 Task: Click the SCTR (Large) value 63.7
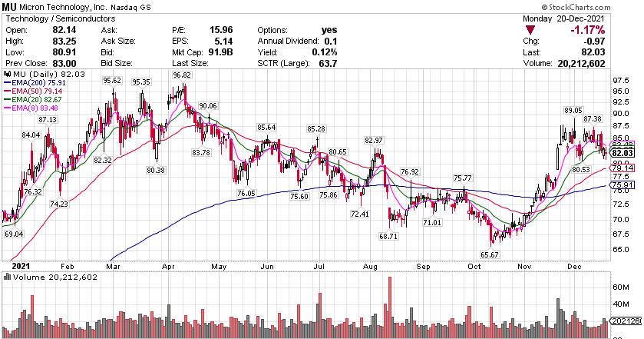[x=328, y=63]
